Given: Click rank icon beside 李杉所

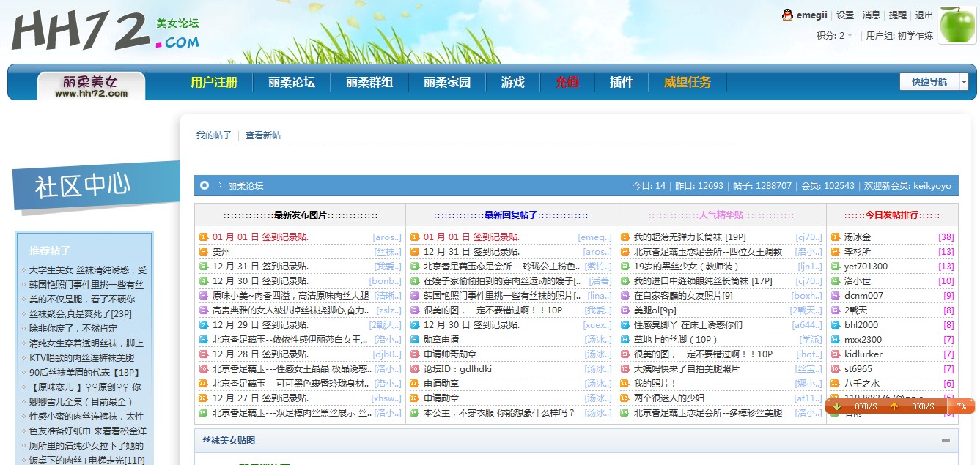Looking at the screenshot, I should tap(836, 252).
